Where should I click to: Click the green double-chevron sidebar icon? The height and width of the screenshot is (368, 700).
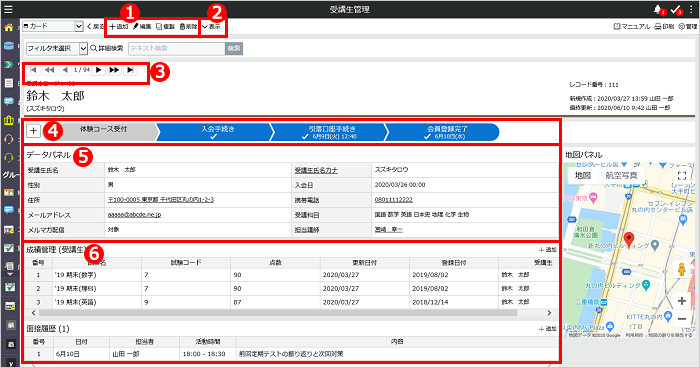pyautogui.click(x=8, y=64)
